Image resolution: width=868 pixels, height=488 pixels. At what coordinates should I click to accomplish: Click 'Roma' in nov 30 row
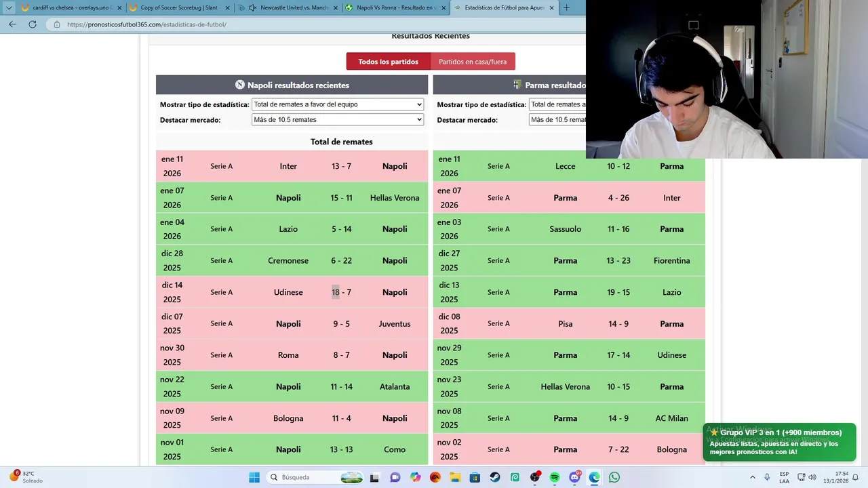288,355
